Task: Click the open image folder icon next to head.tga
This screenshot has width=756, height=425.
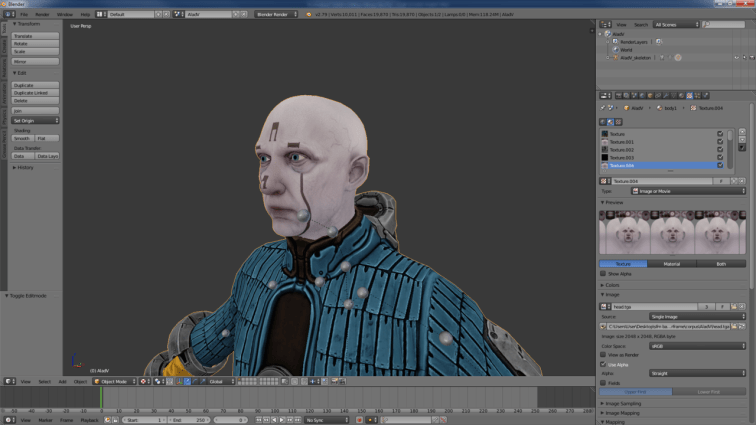Action: click(x=735, y=306)
